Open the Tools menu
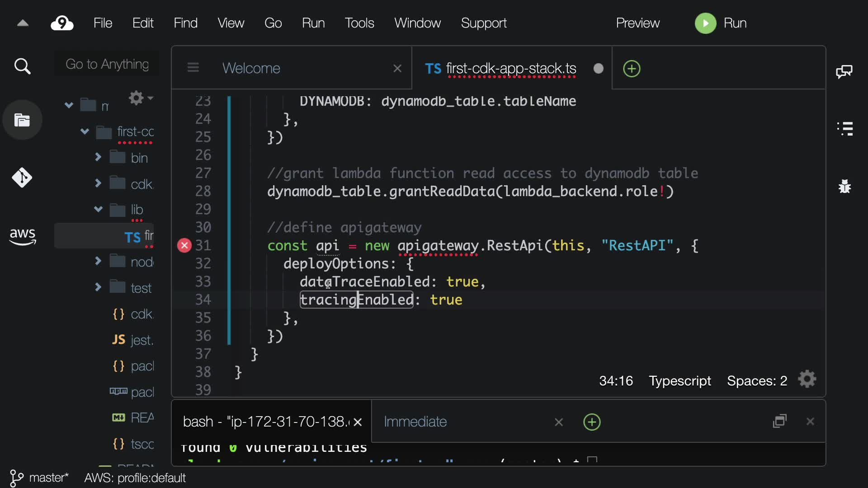The width and height of the screenshot is (868, 488). tap(359, 23)
